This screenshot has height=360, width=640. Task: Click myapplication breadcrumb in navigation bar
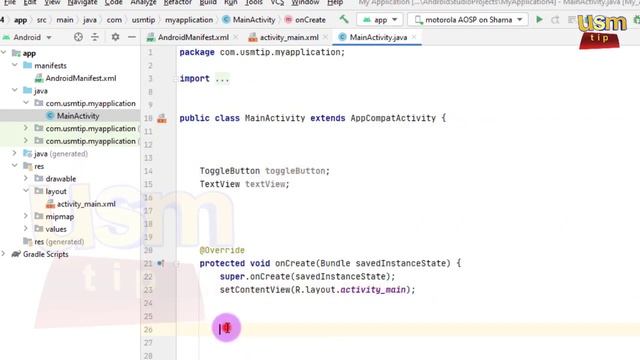[189, 20]
